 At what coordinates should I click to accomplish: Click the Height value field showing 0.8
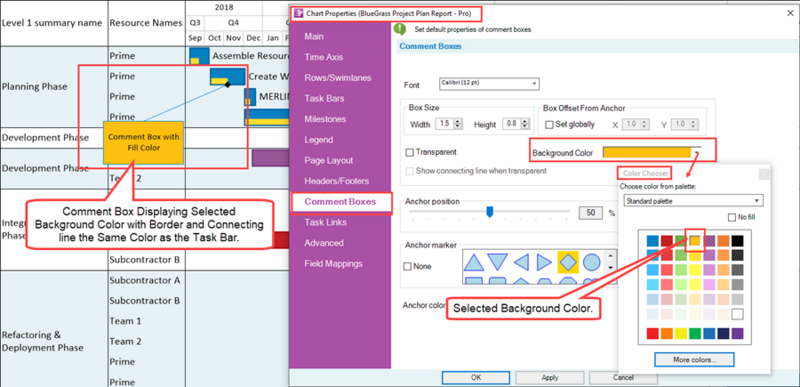pyautogui.click(x=511, y=124)
